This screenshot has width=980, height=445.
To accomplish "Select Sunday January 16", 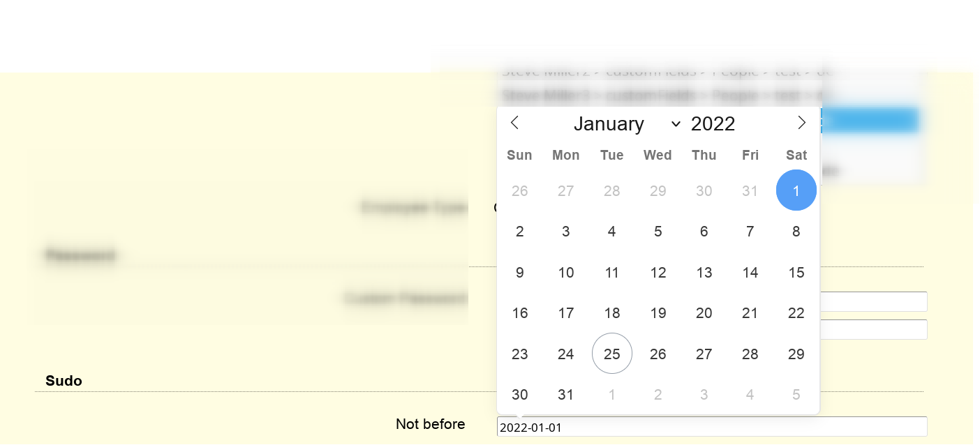I will pos(519,313).
